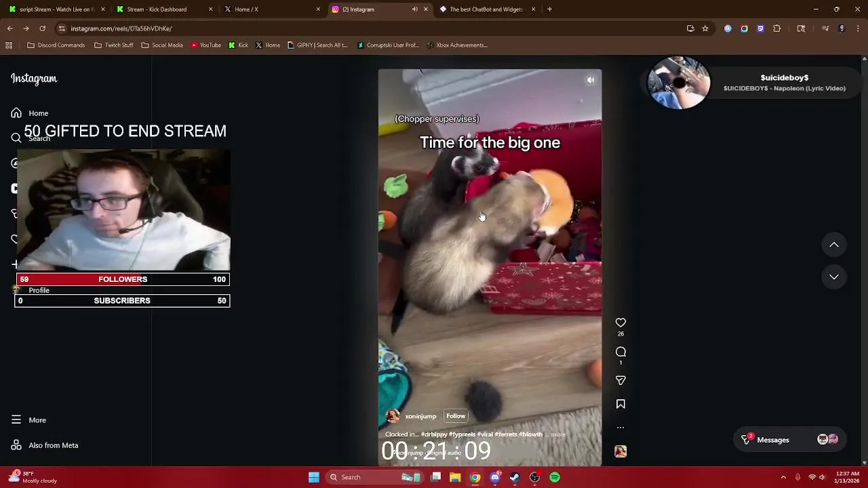868x488 pixels.
Task: Open File Explorer from the taskbar
Action: (x=455, y=477)
